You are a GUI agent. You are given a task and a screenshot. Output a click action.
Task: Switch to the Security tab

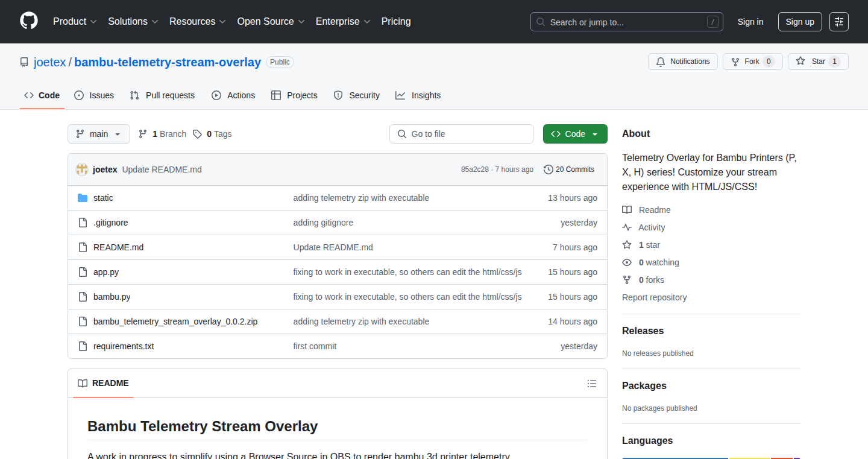pos(357,95)
